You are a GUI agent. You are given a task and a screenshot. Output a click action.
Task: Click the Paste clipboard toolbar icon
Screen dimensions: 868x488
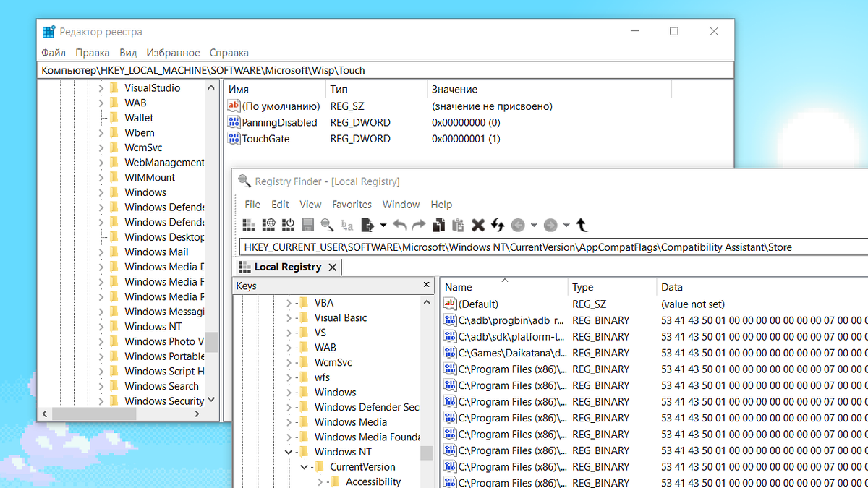pos(458,226)
